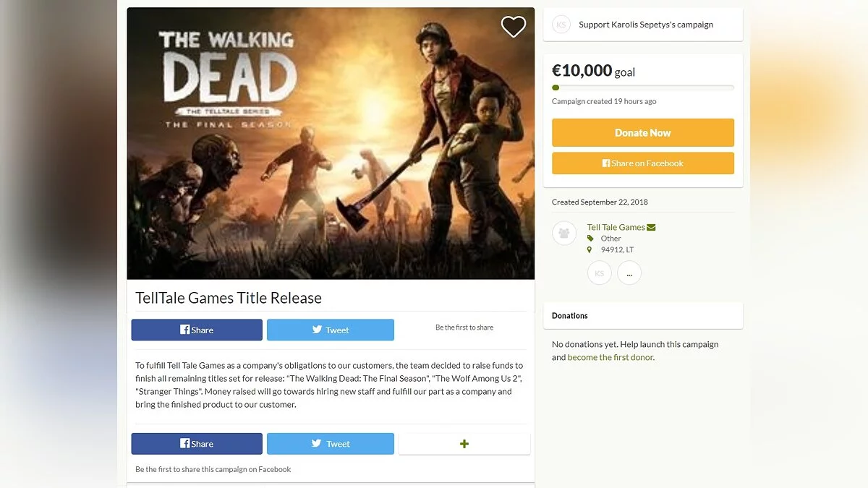The image size is (868, 488).
Task: Open The Walking Dead campaign cover image
Action: click(331, 143)
